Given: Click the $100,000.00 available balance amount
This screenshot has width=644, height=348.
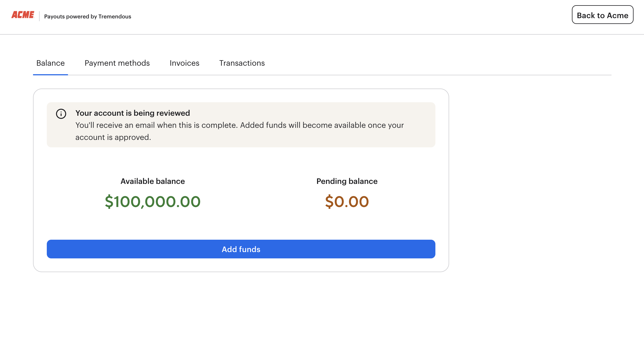Looking at the screenshot, I should [153, 201].
